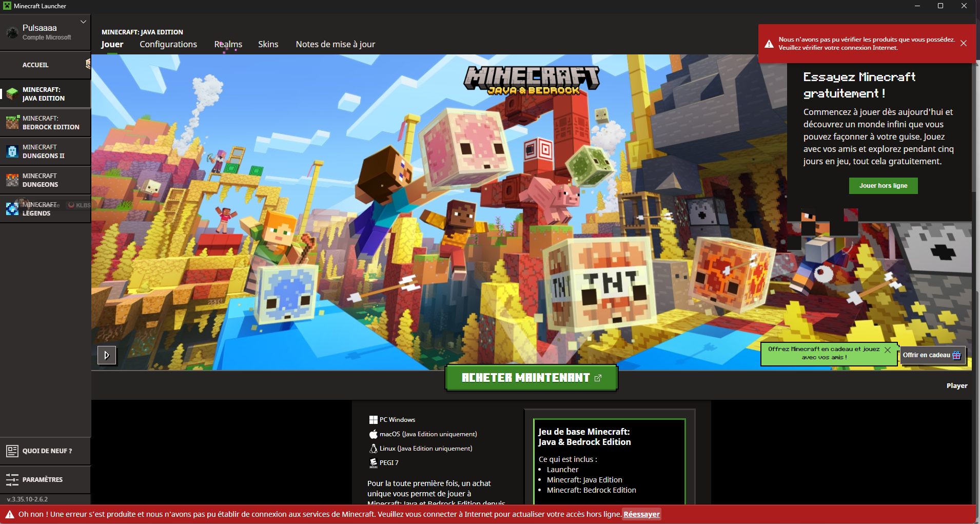The image size is (980, 524).
Task: Open Quoi de neuf section
Action: [45, 451]
